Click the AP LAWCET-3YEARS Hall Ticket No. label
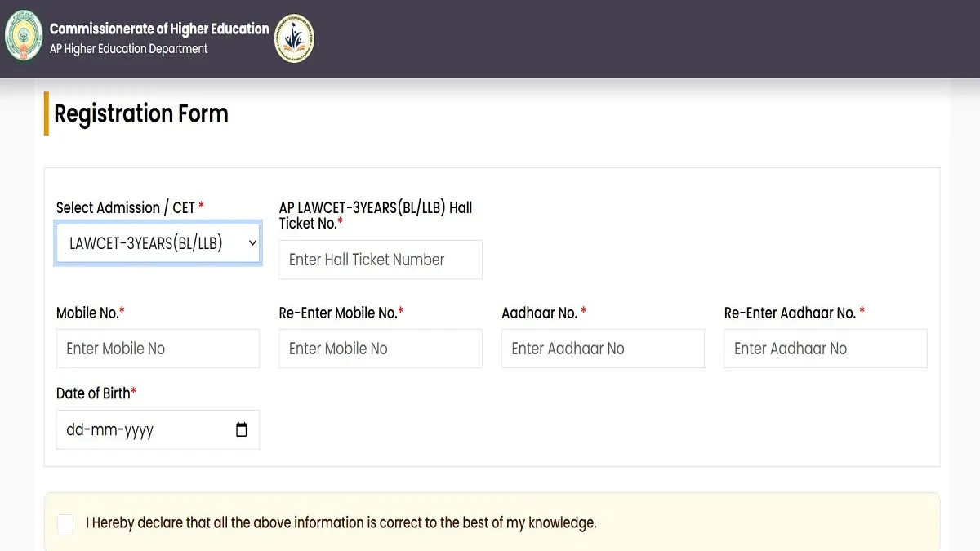 pos(376,216)
